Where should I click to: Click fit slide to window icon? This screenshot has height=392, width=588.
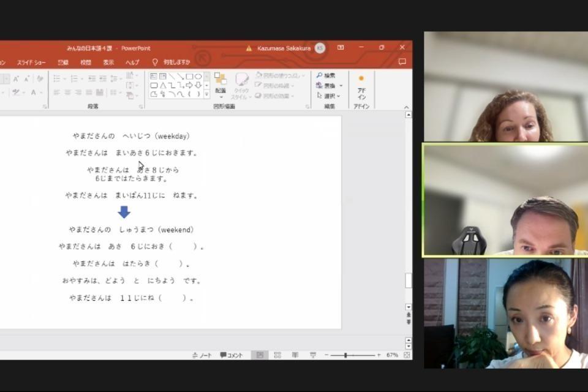click(407, 355)
